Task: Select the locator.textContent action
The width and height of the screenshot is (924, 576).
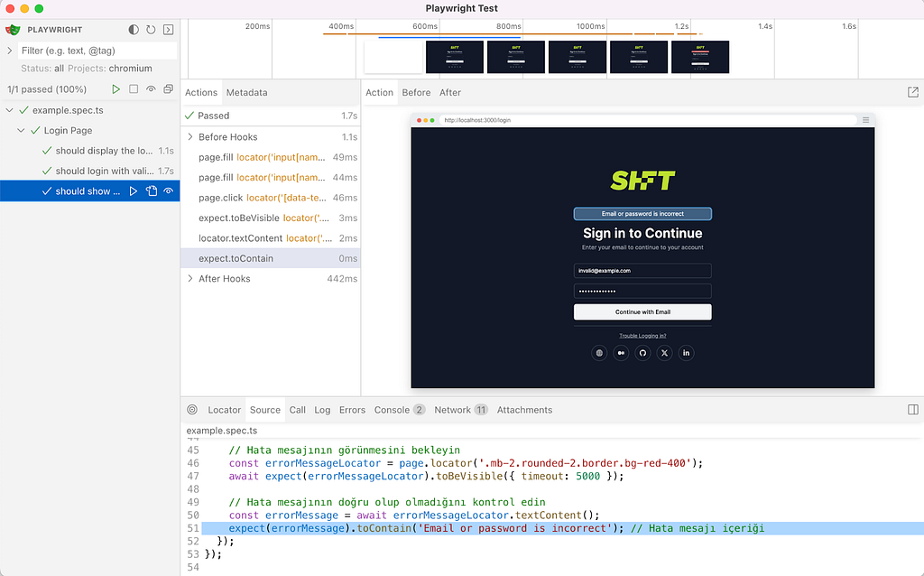Action: [x=271, y=238]
